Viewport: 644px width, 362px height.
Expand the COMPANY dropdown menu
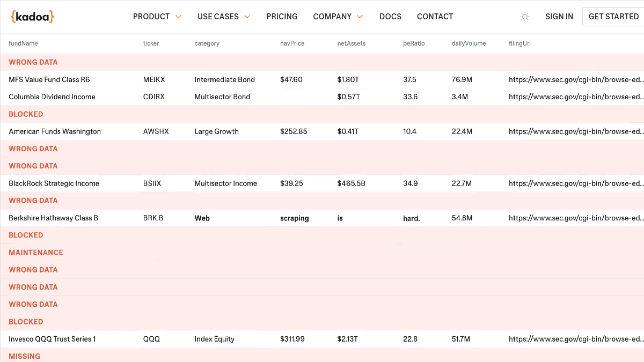tap(338, 17)
